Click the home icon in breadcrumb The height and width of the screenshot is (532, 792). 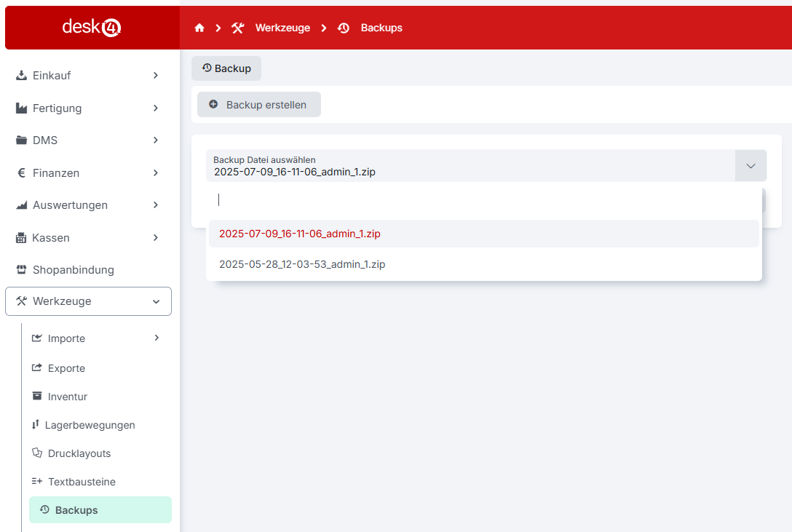(x=199, y=28)
